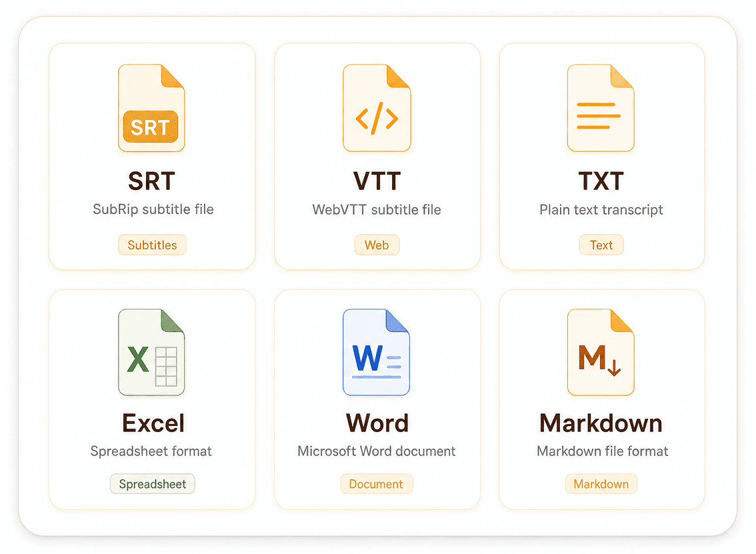Click the Document tag

(376, 484)
